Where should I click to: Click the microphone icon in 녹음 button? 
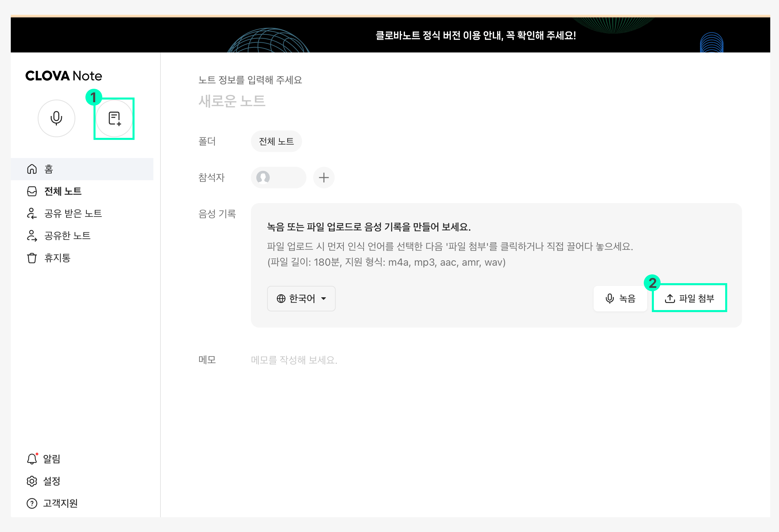point(609,299)
